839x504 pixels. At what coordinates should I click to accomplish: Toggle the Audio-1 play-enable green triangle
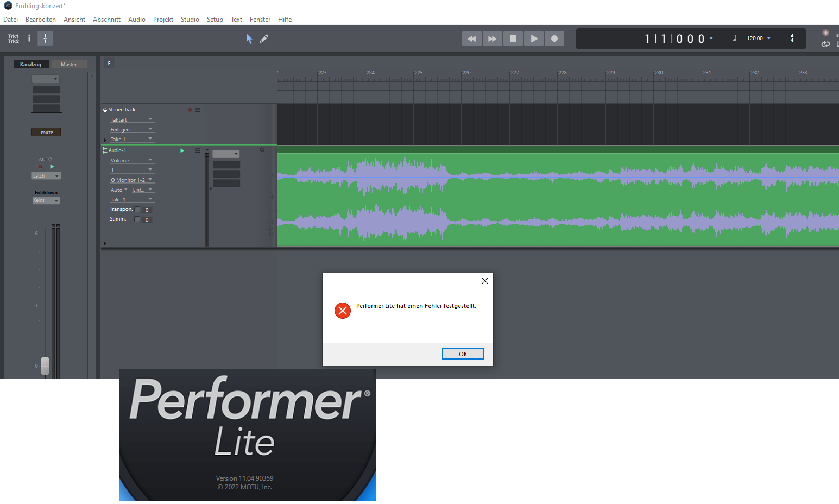click(182, 150)
